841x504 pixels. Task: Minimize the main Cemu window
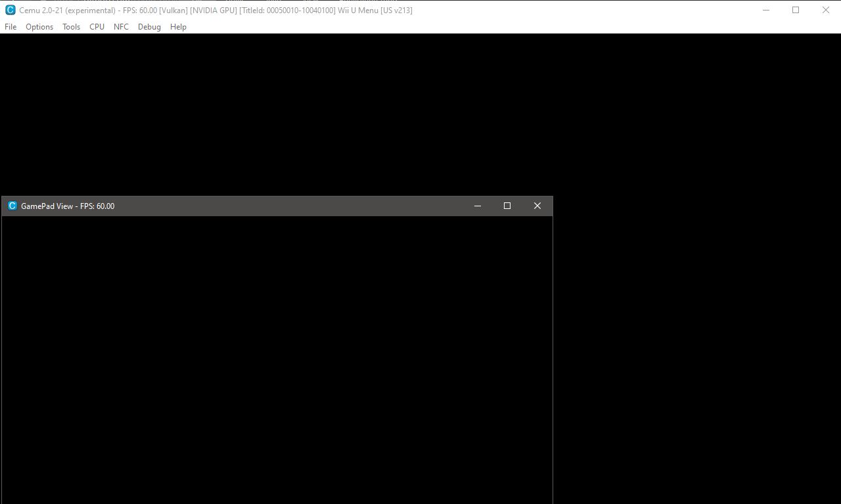(x=765, y=10)
